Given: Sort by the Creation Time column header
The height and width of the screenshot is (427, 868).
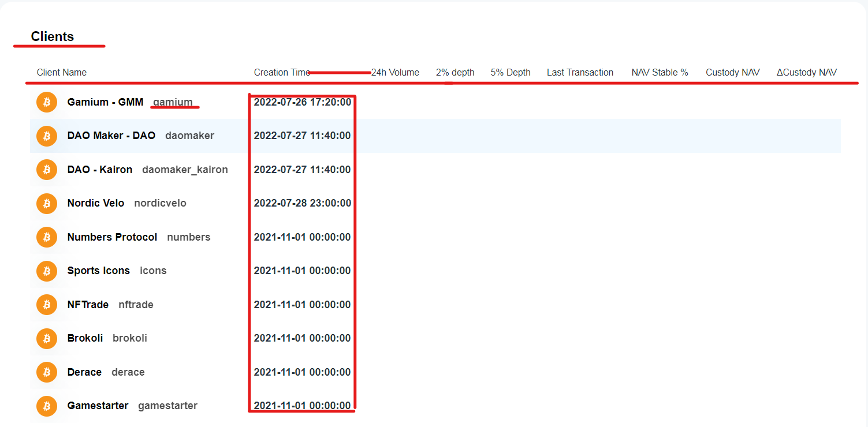Looking at the screenshot, I should pos(282,72).
